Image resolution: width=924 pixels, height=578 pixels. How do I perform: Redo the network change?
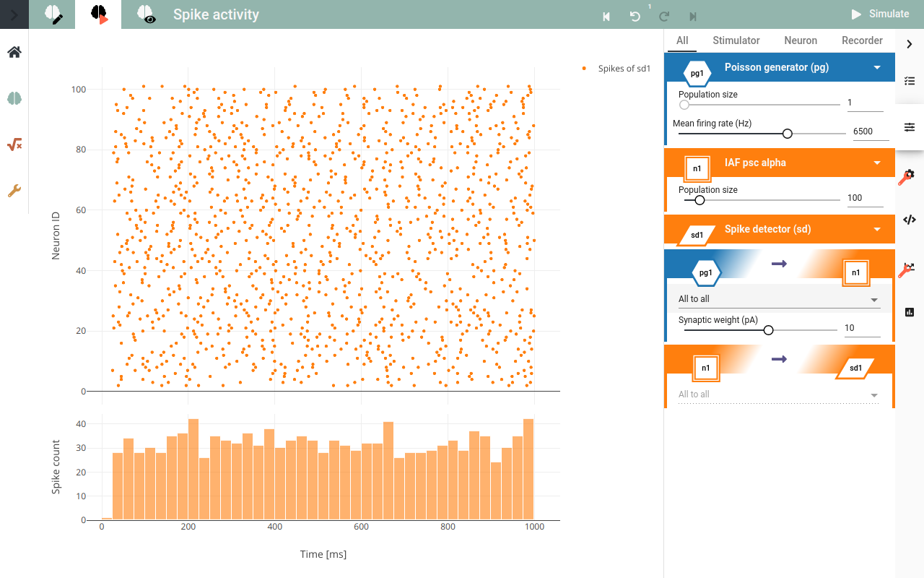pyautogui.click(x=664, y=16)
